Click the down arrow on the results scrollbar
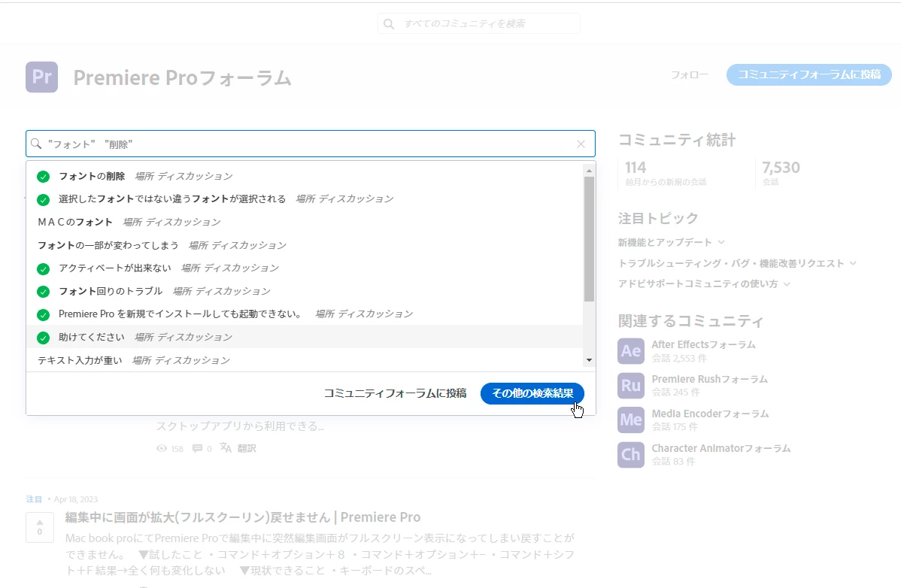This screenshot has width=901, height=588. [589, 361]
